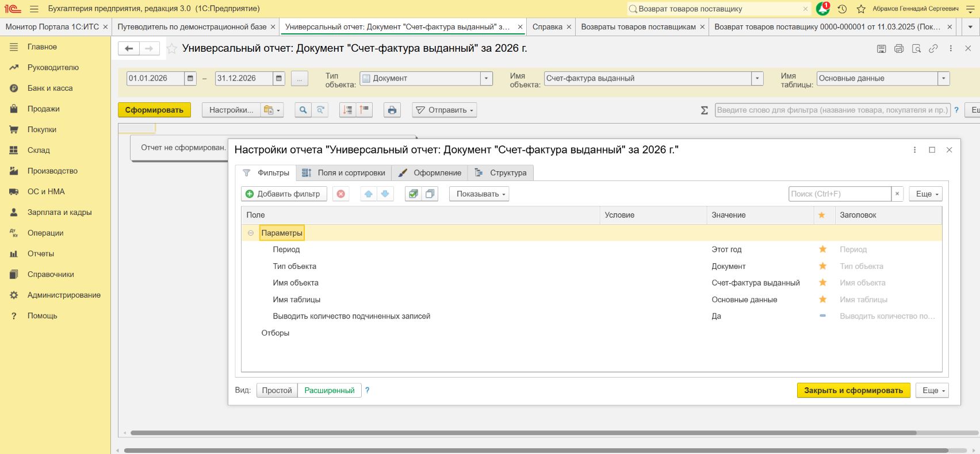This screenshot has width=980, height=454.
Task: Click the period selection ellipsis button
Action: [300, 78]
